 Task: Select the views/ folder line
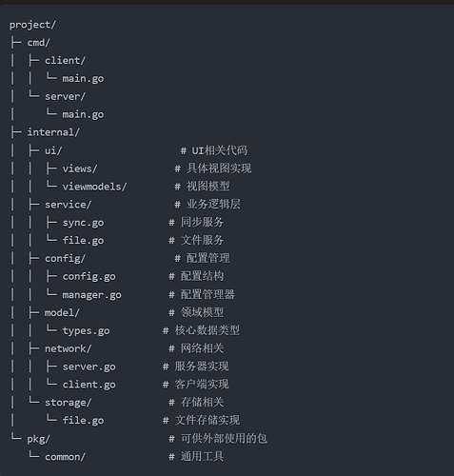[x=80, y=169]
